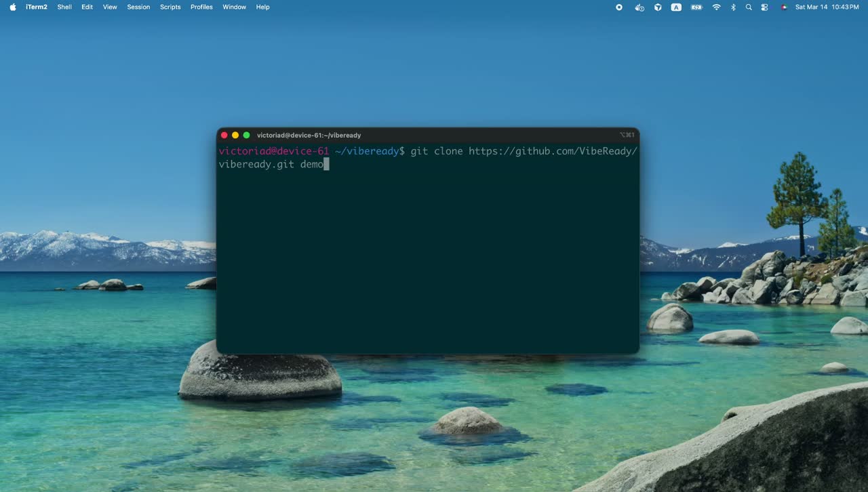Click the hand-with-badge menu bar icon

(x=639, y=7)
